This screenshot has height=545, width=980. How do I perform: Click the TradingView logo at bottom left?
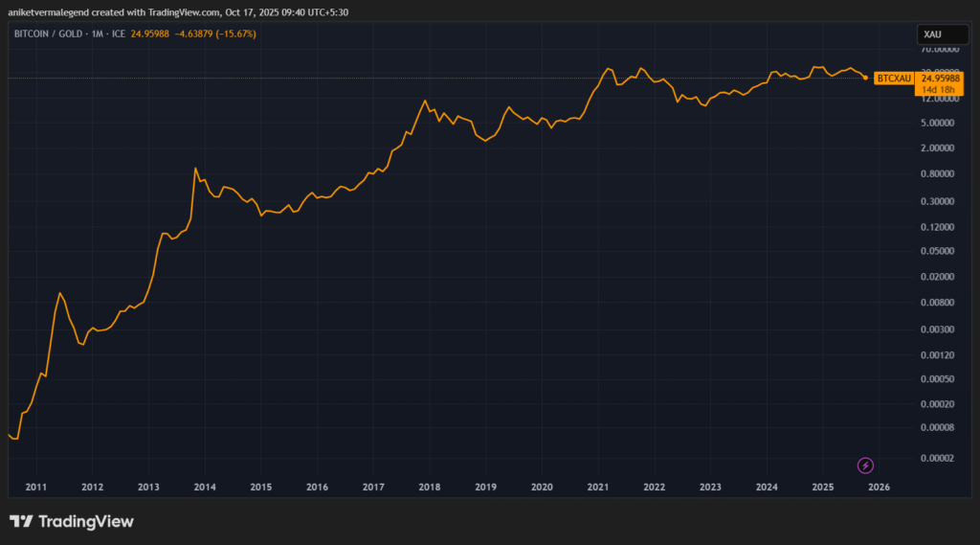(71, 522)
